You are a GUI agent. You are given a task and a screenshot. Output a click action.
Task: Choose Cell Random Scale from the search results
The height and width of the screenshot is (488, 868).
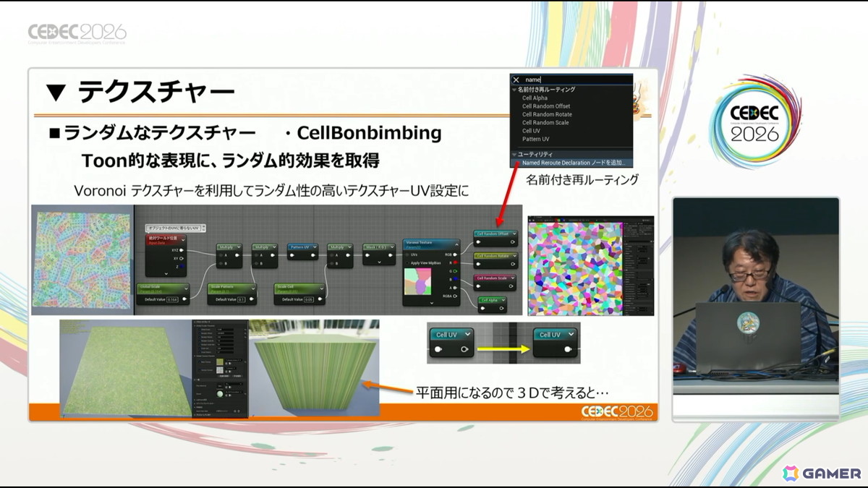(545, 122)
